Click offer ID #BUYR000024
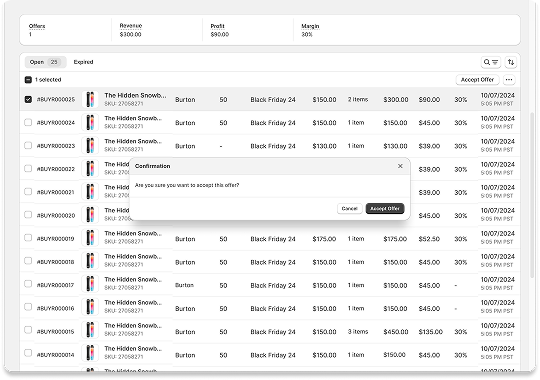 click(56, 123)
